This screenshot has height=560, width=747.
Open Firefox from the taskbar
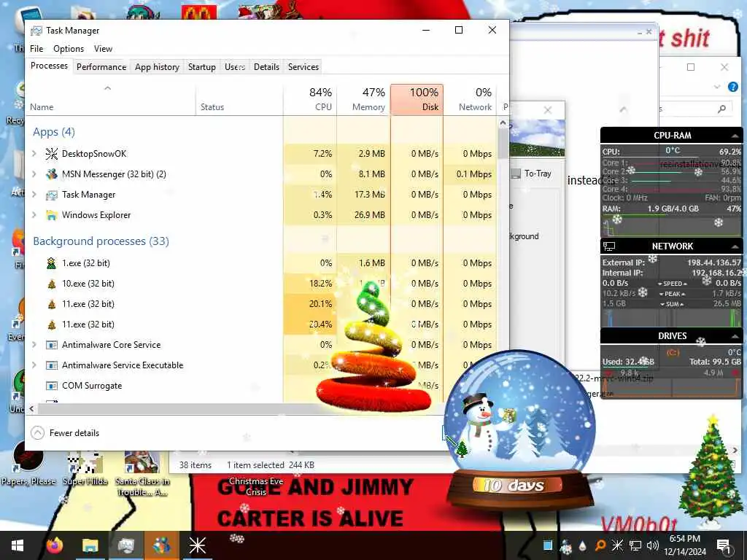point(54,545)
